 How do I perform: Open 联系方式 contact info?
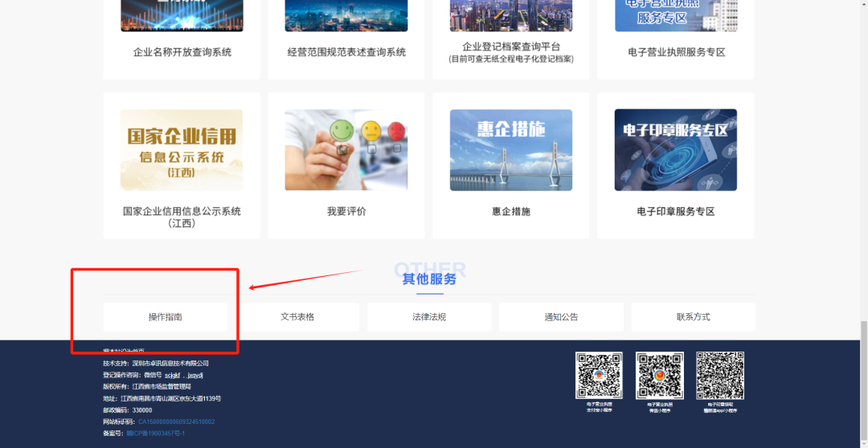click(693, 317)
